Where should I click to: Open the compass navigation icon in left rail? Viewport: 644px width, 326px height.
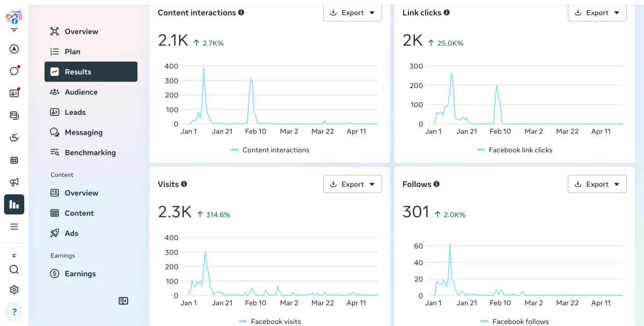[x=14, y=49]
